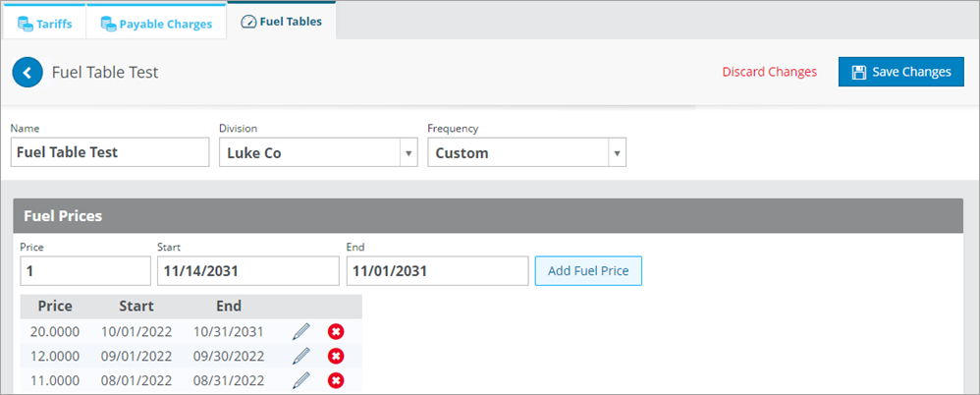Click into the Price input field
980x395 pixels.
(x=85, y=271)
